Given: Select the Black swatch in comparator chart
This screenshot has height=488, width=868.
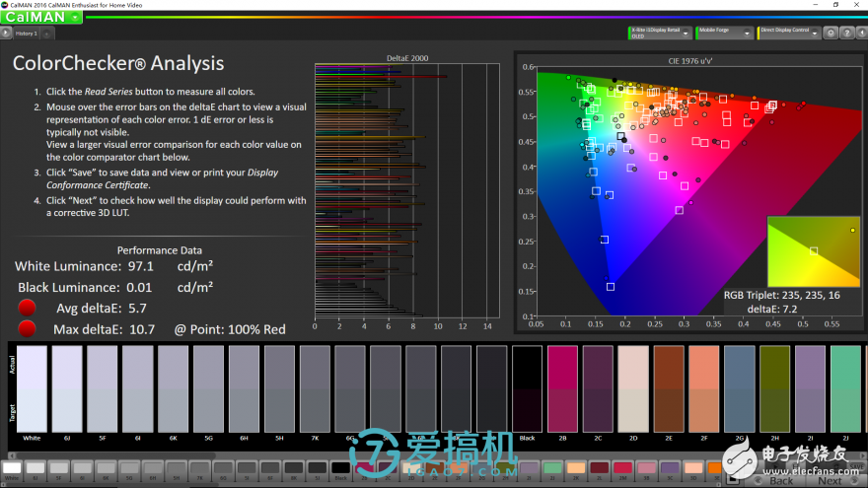Looking at the screenshot, I should coord(527,389).
